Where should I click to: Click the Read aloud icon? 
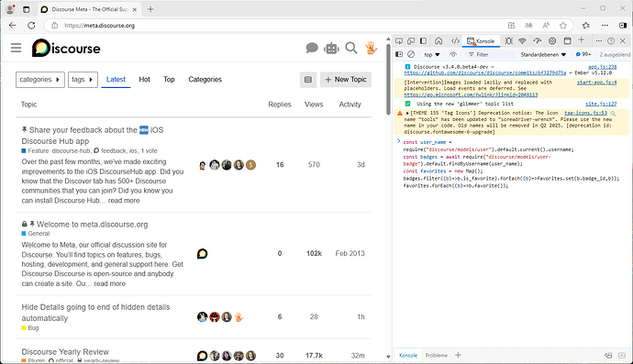(x=546, y=26)
